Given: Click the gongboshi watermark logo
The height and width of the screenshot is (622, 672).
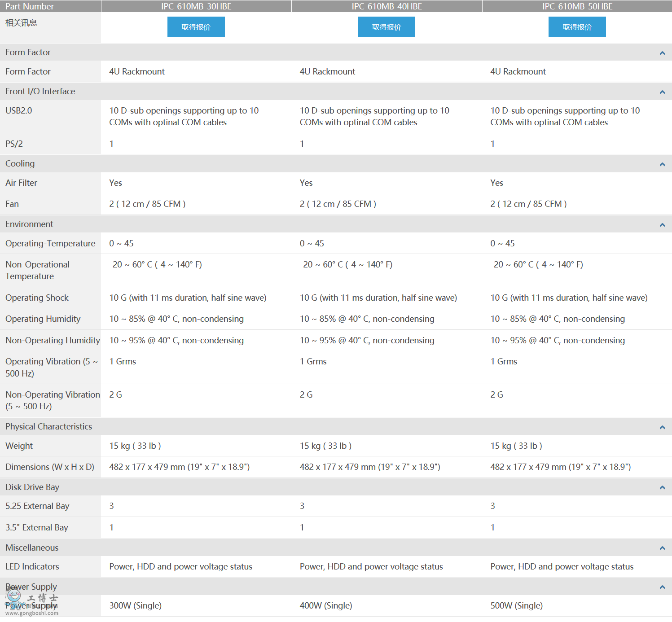Looking at the screenshot, I should pyautogui.click(x=31, y=603).
